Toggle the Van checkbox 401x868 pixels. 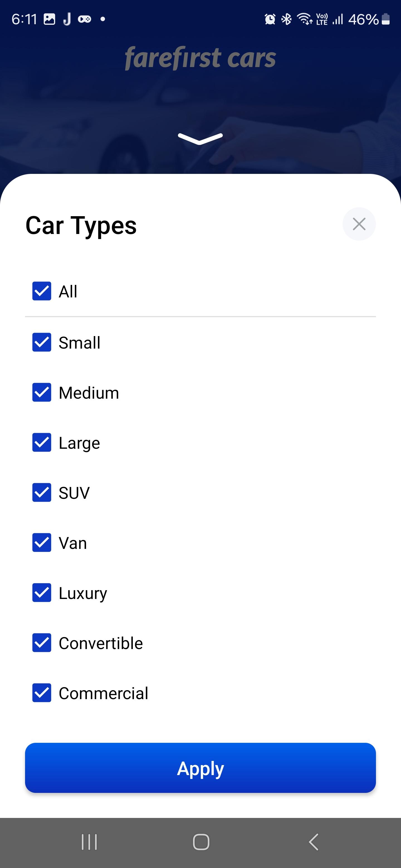[42, 542]
